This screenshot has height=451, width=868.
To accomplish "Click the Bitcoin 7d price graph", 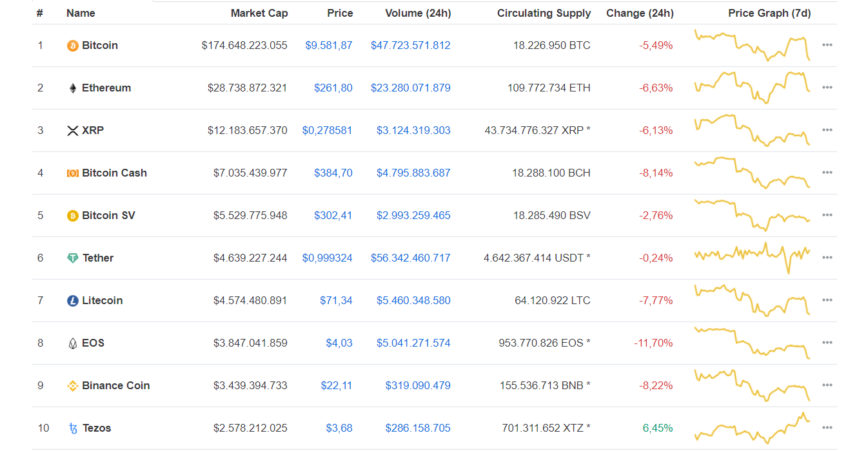I will coord(752,45).
